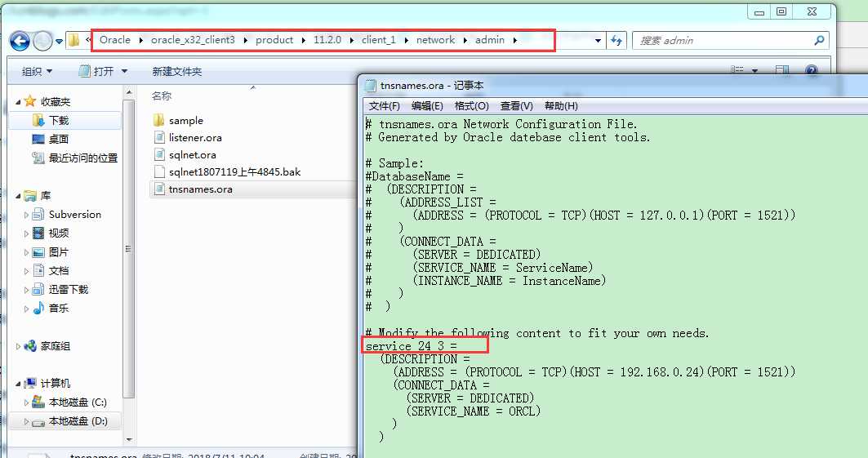Open Notepad 查看(V) menu
Image resolution: width=868 pixels, height=458 pixels.
coord(517,106)
